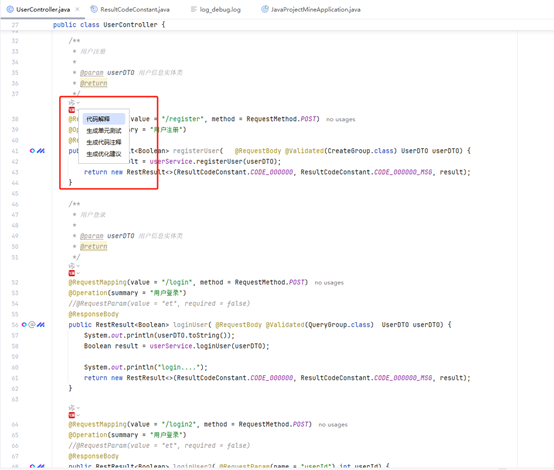Switch to the ResultCodeConstant.java tab
Image resolution: width=554 pixels, height=470 pixels.
coord(130,10)
